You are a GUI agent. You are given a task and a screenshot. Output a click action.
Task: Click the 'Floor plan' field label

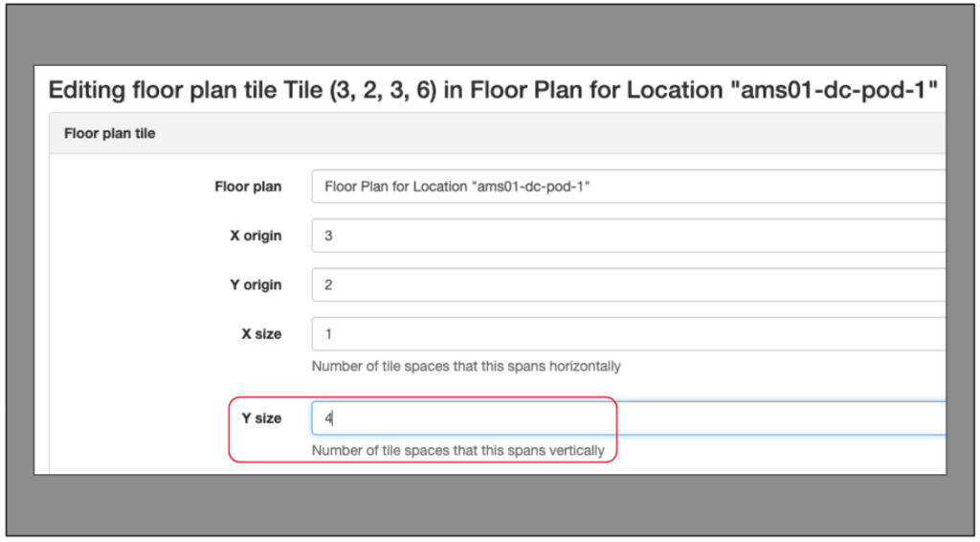click(248, 187)
